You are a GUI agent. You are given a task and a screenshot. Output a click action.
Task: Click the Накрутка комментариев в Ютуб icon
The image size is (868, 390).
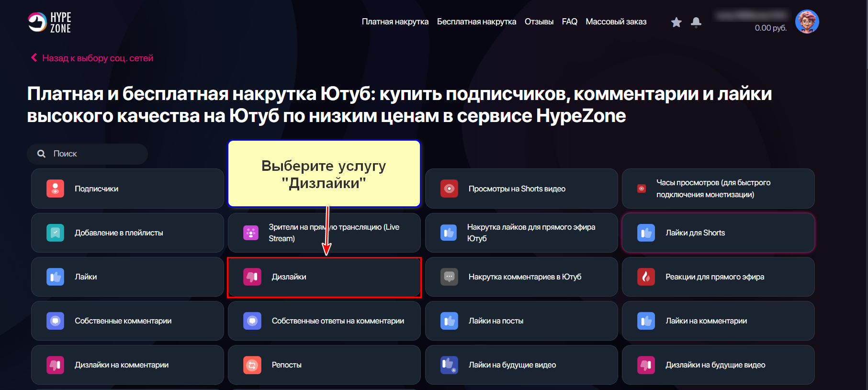tap(449, 277)
